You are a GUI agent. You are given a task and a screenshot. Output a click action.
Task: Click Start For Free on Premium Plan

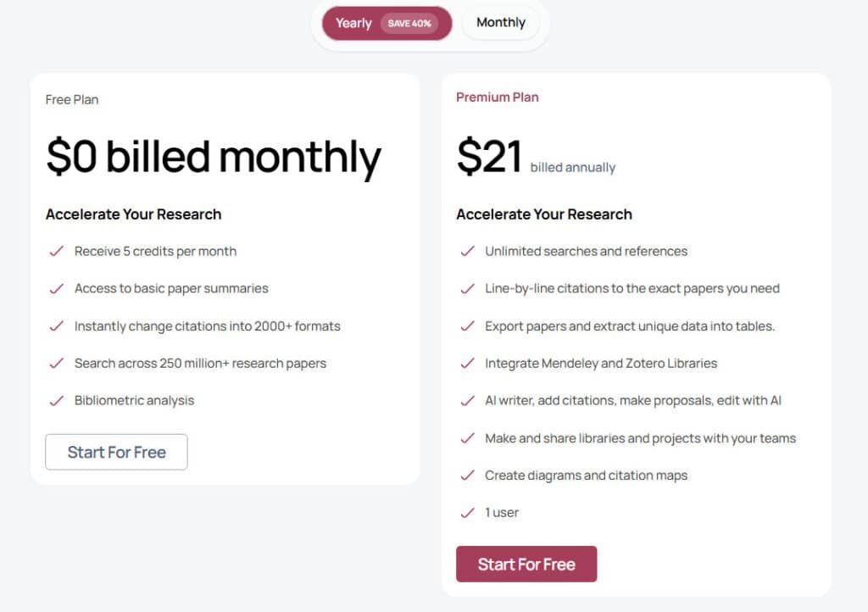526,564
